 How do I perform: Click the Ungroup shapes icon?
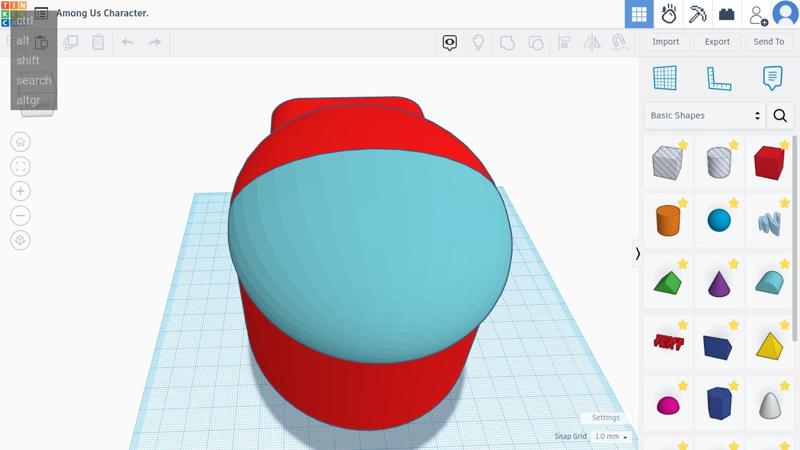tap(535, 42)
